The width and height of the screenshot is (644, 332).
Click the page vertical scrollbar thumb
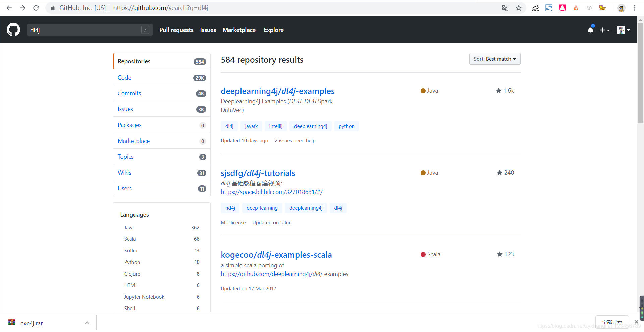click(x=640, y=73)
